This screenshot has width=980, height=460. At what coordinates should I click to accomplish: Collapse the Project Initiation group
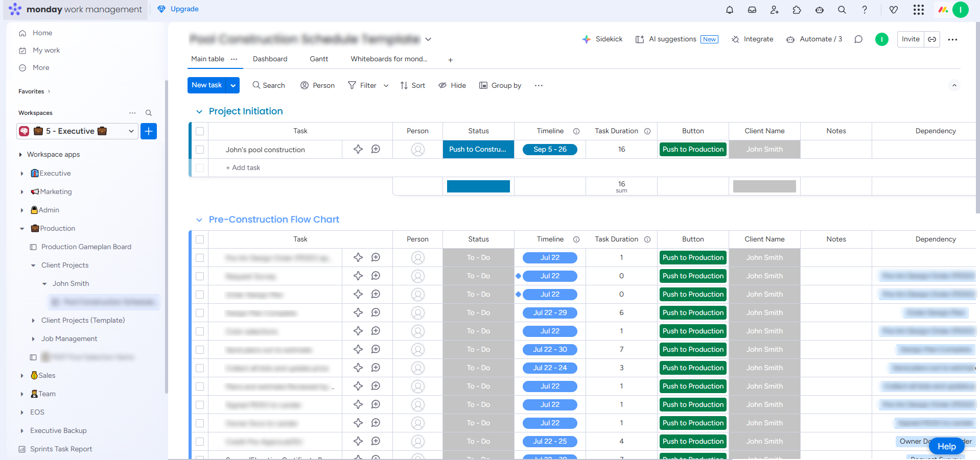point(199,112)
